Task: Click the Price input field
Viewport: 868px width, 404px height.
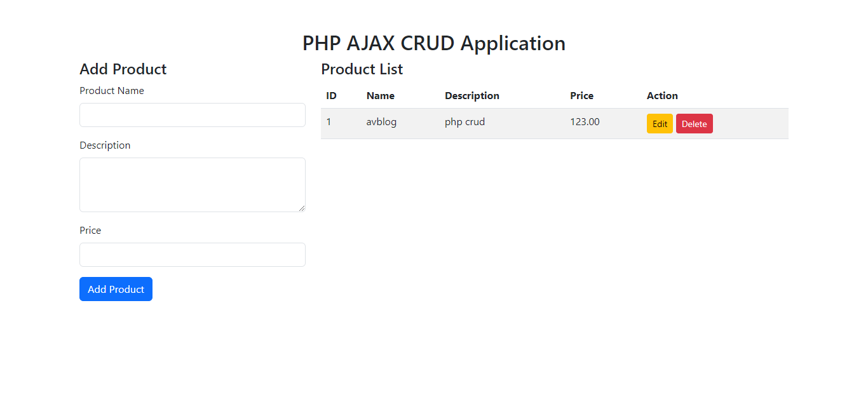Action: (x=193, y=255)
